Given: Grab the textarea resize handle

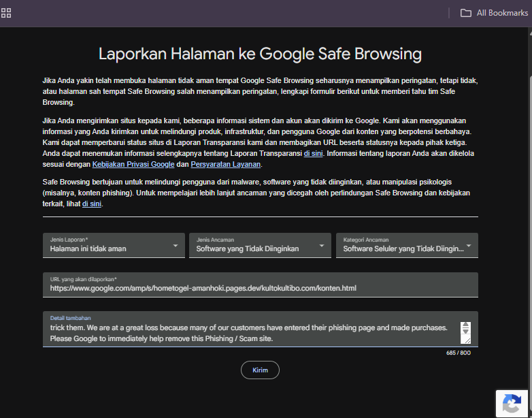Looking at the screenshot, I should pos(467,340).
